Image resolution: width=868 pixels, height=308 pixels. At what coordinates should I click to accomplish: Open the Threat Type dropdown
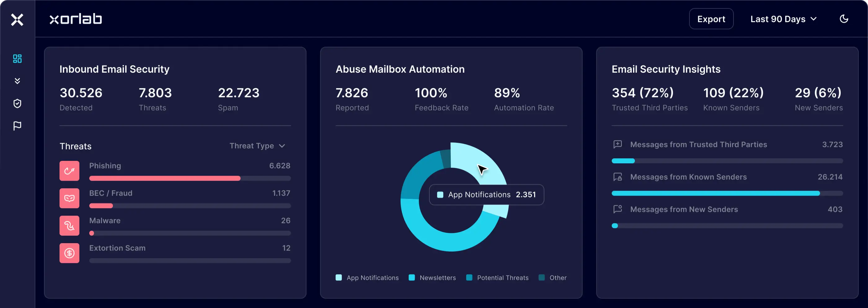tap(257, 146)
